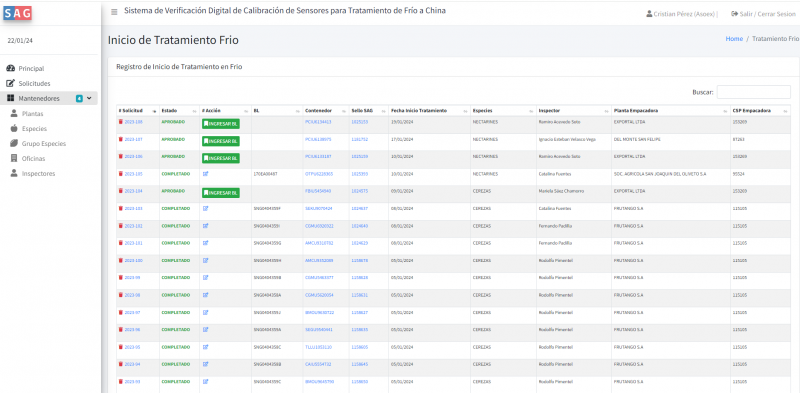Click the Cristian Pérez user icon
The width and height of the screenshot is (800, 393).
(x=649, y=14)
